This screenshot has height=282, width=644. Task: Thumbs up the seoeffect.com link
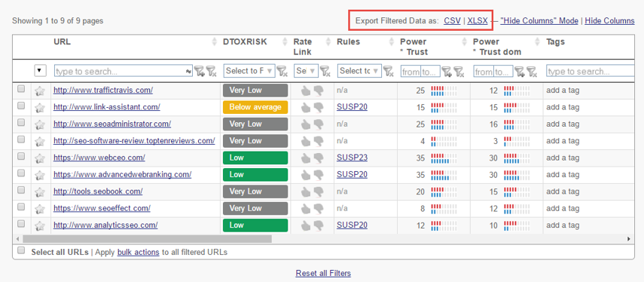[306, 208]
